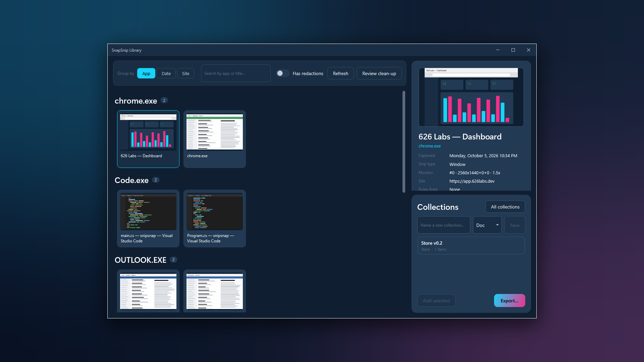Focus the search by app or title field
Image resolution: width=644 pixels, height=362 pixels.
click(x=235, y=73)
